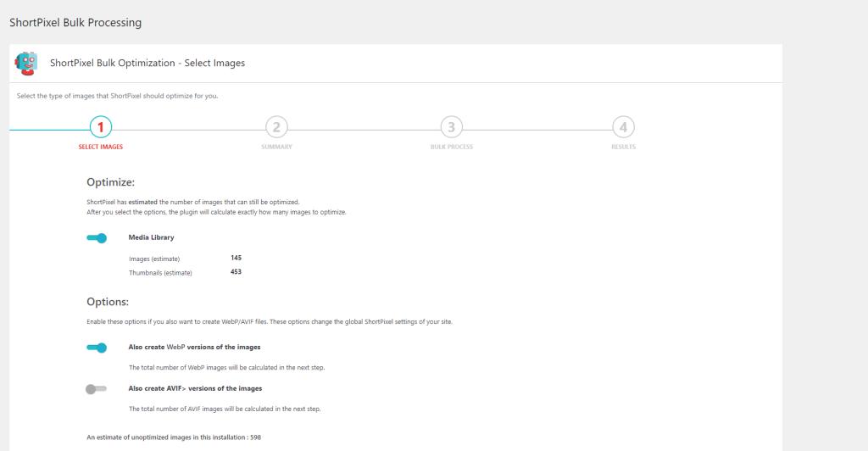
Task: Go to step 4 Results circle
Action: click(623, 127)
